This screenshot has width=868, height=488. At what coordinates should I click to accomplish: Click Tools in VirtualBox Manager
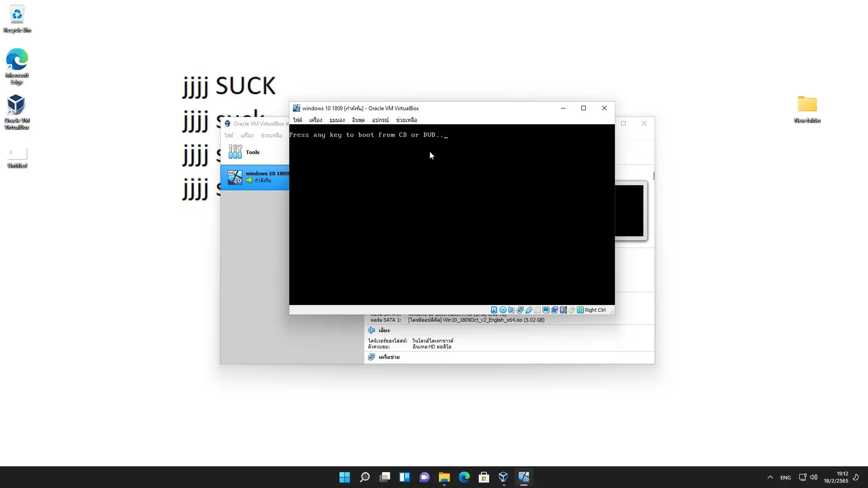click(x=252, y=152)
